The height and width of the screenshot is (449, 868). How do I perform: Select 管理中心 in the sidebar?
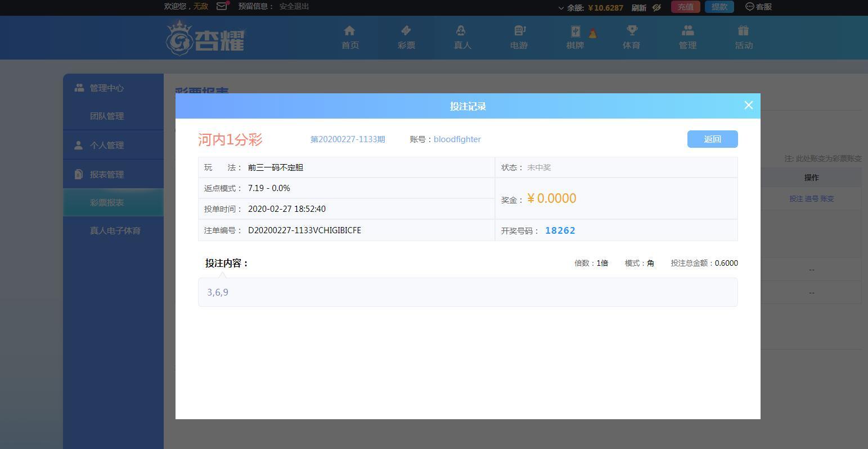coord(107,88)
